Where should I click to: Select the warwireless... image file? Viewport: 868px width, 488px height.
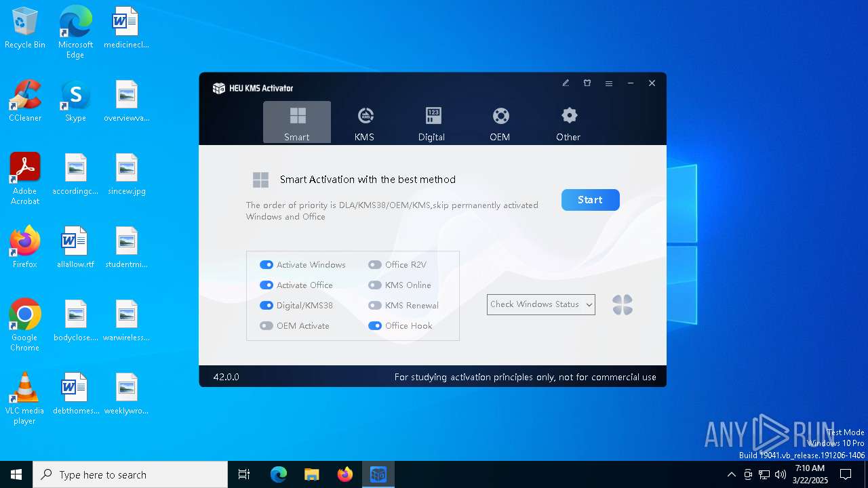coord(126,321)
